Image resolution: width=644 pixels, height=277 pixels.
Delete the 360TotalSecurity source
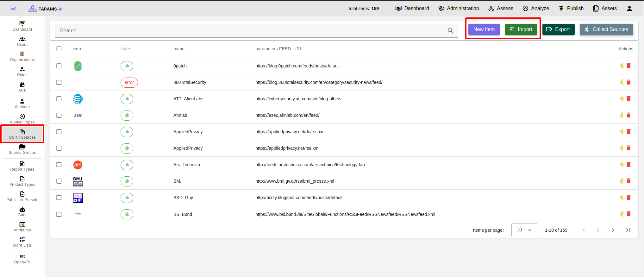tap(628, 82)
